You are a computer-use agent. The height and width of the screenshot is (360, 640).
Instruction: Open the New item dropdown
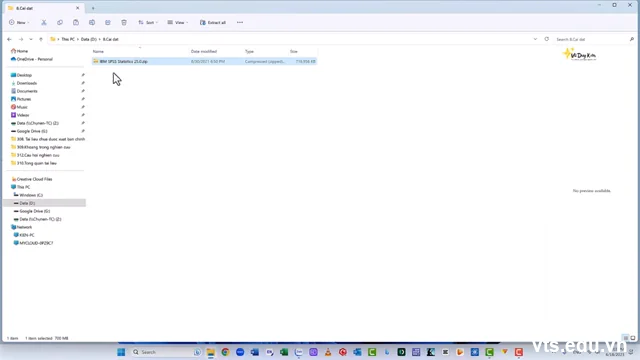tap(19, 22)
